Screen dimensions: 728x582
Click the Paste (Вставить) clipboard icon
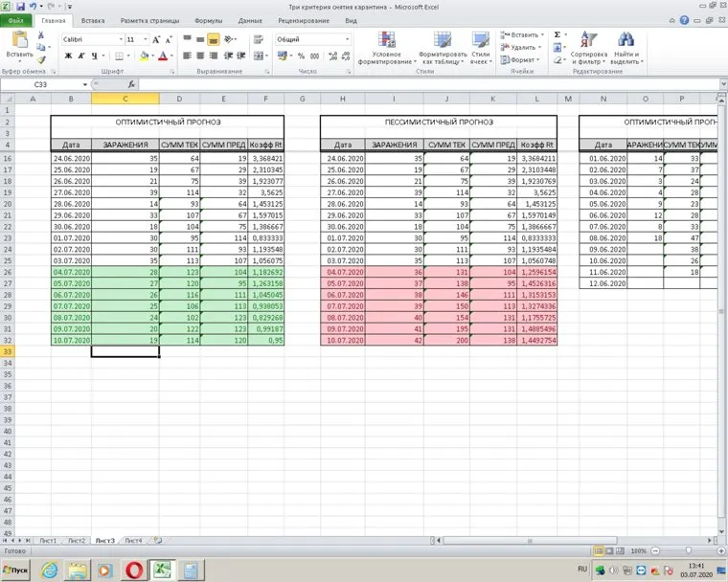(x=19, y=40)
